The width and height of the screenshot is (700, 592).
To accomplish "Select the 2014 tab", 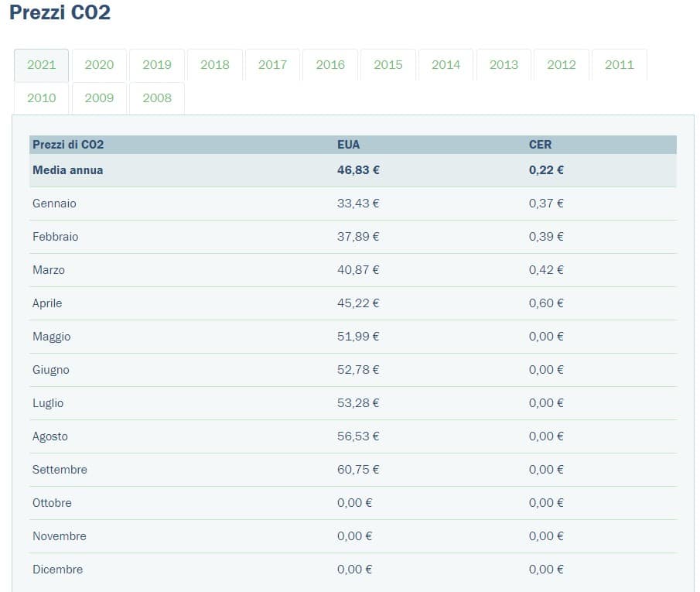I will [x=446, y=65].
